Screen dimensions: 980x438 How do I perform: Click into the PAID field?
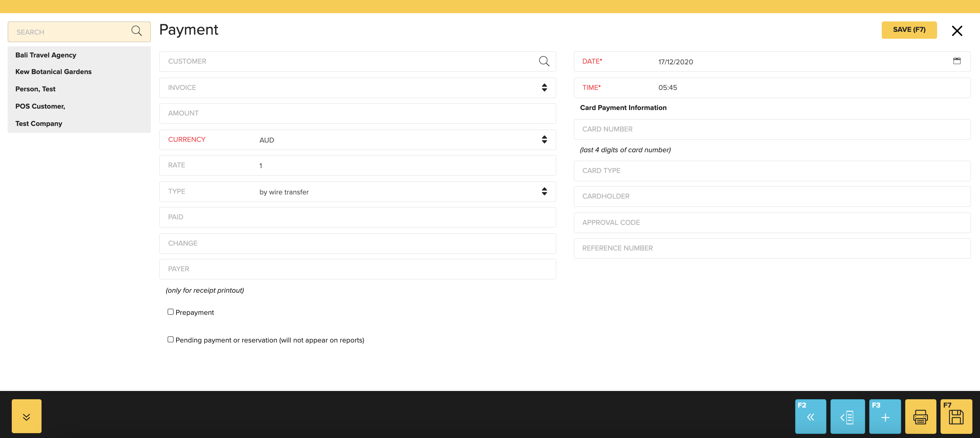tap(357, 217)
